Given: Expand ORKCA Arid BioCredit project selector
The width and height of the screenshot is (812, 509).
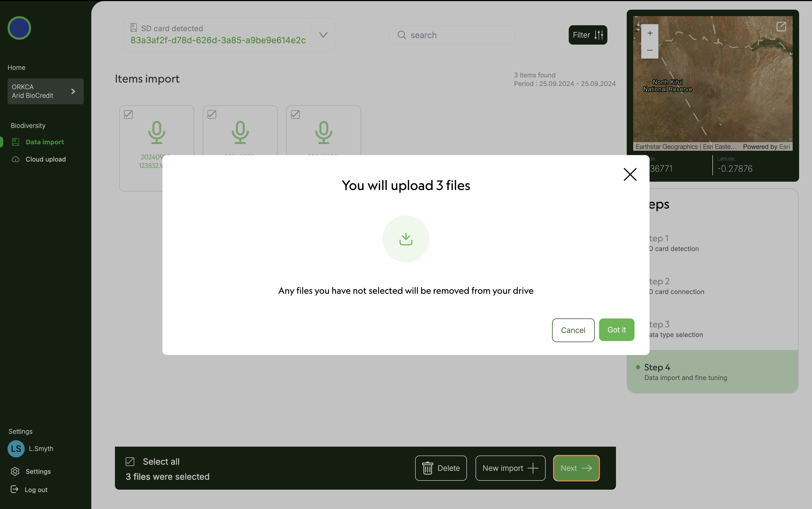Looking at the screenshot, I should [45, 91].
